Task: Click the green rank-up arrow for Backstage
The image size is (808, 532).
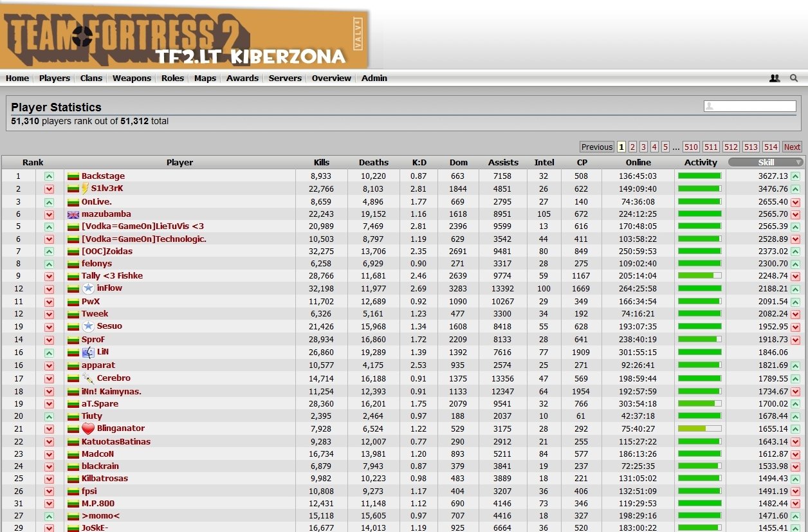Action: coord(49,176)
